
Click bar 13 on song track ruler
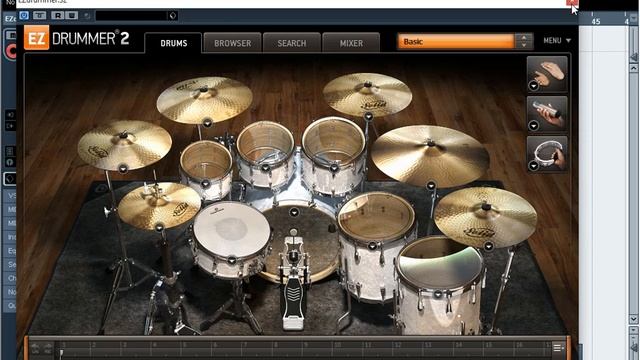[x=428, y=345]
